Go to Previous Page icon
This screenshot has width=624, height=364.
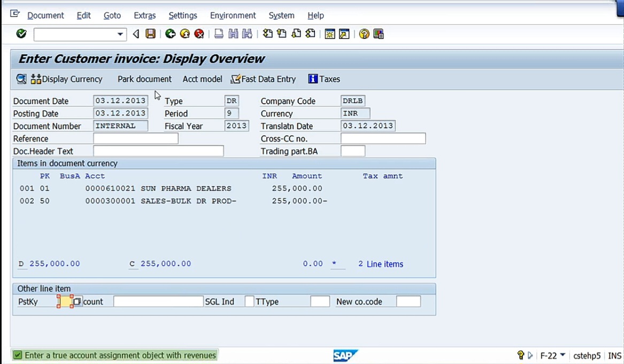click(x=282, y=34)
